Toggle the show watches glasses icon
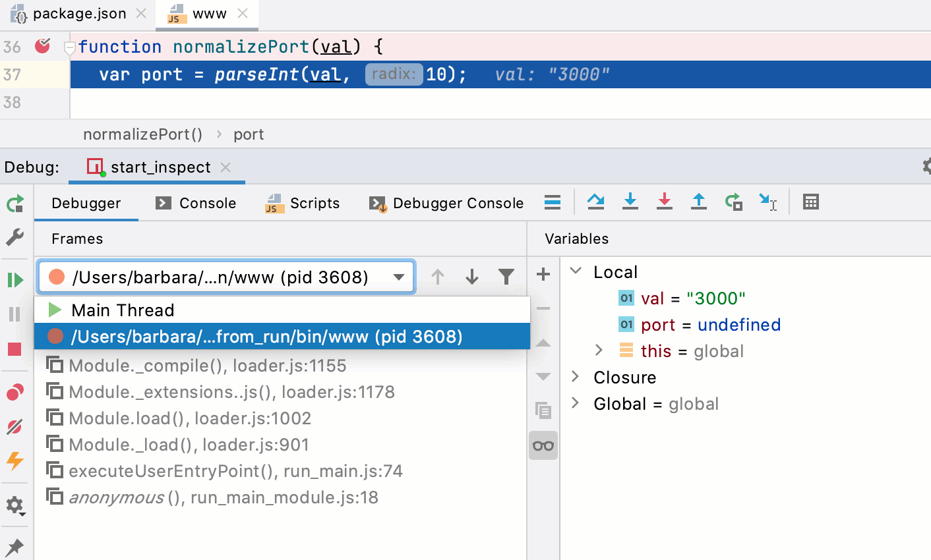The image size is (931, 560). (x=543, y=445)
